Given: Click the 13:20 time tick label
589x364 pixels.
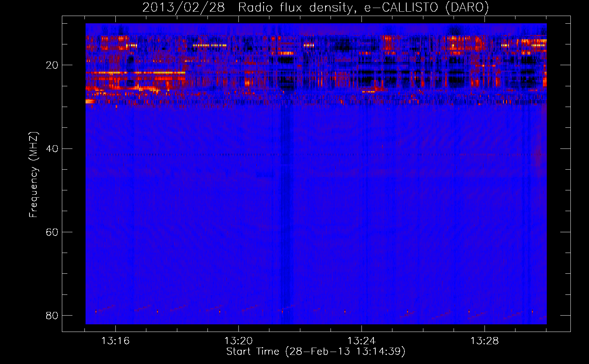Looking at the screenshot, I should pyautogui.click(x=238, y=341).
